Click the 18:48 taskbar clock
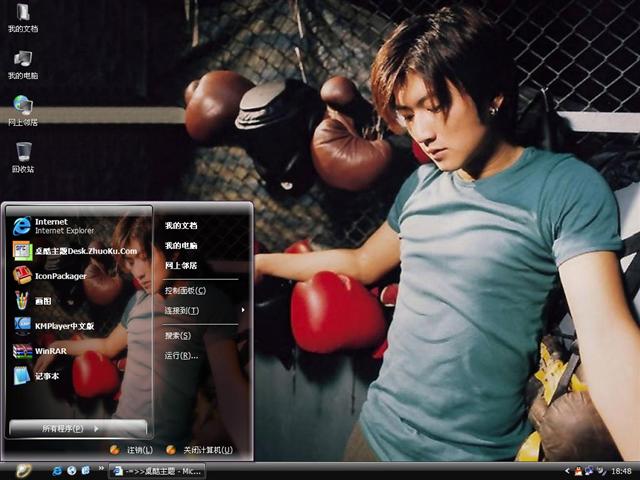This screenshot has width=640, height=480. pyautogui.click(x=622, y=471)
